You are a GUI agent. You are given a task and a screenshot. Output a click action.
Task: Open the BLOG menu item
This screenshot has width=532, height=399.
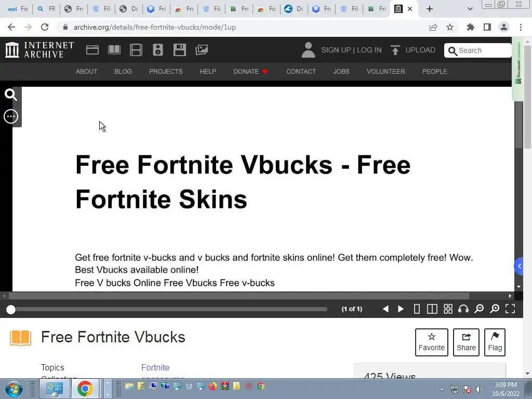coord(123,72)
